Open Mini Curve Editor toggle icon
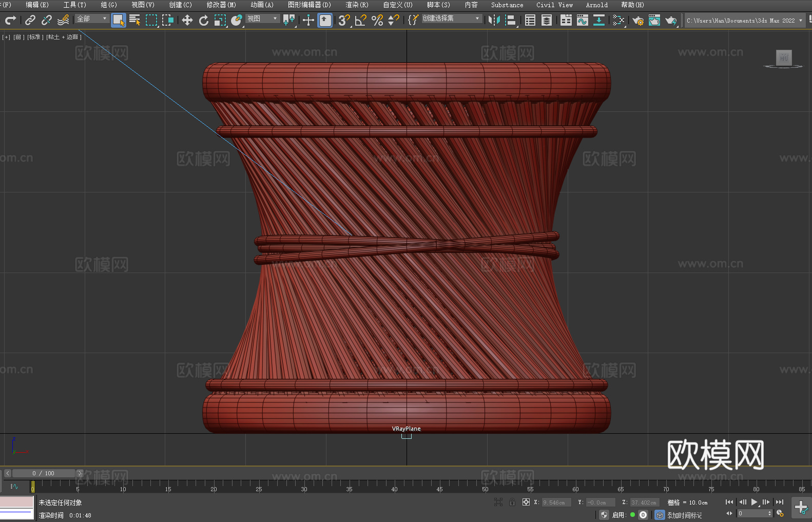Viewport: 812px width, 522px height. click(x=14, y=487)
